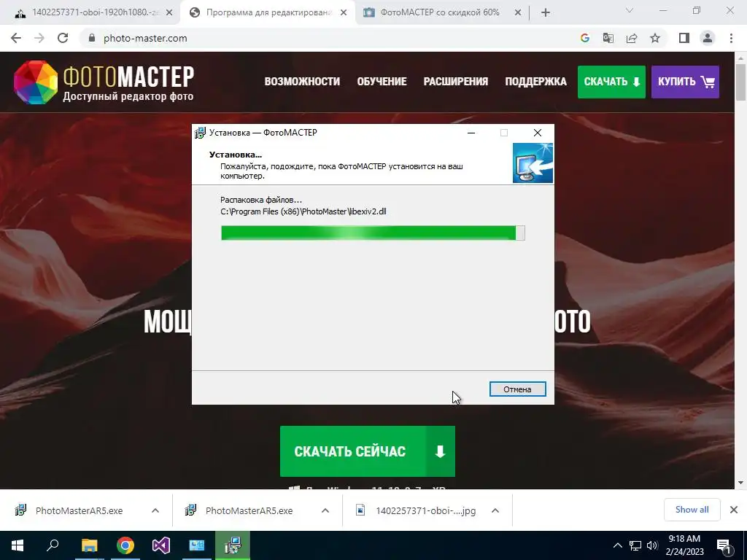The height and width of the screenshot is (560, 747).
Task: Open second PhotoMasterAR5.exe download
Action: point(249,510)
